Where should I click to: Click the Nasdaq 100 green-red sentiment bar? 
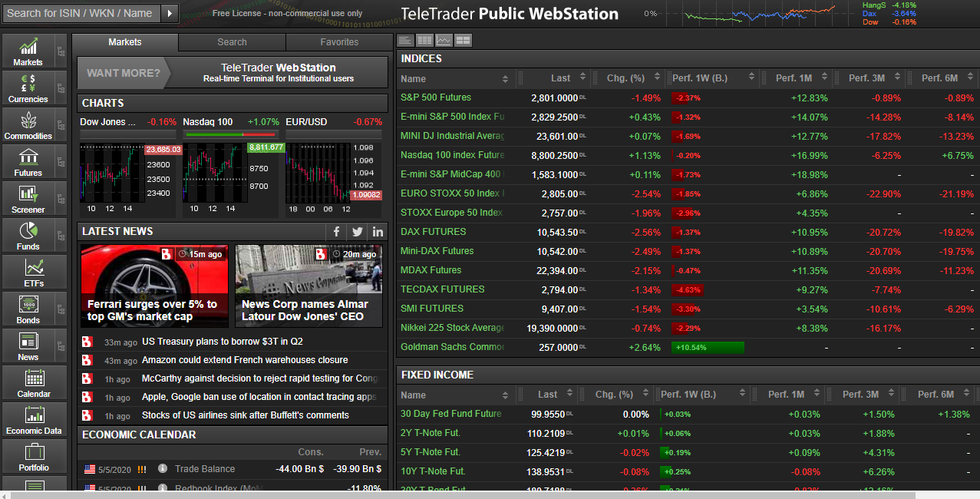coord(232,134)
